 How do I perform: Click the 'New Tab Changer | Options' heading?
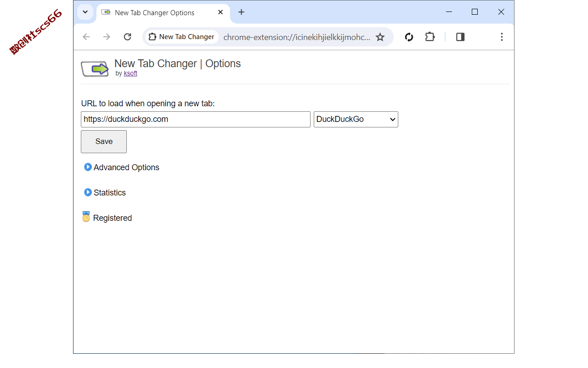(177, 63)
